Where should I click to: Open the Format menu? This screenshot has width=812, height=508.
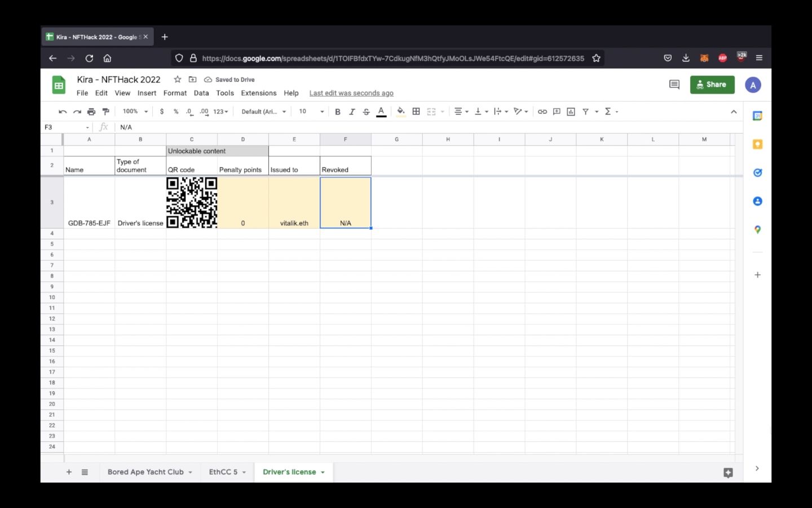175,93
